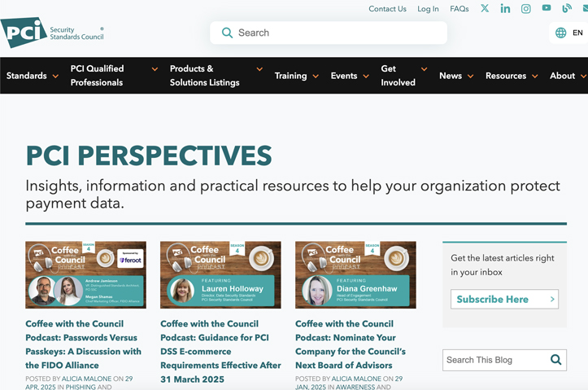Expand the News menu chevron
The image size is (588, 390).
click(x=470, y=77)
